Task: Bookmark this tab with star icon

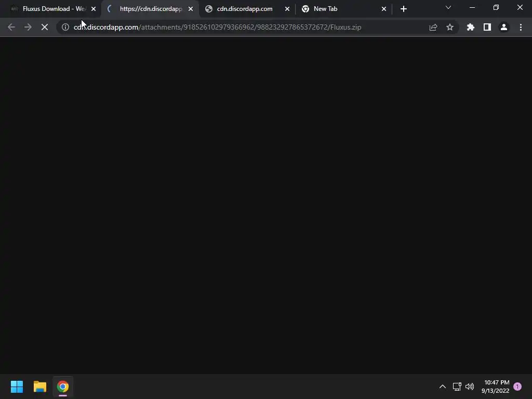Action: click(449, 27)
